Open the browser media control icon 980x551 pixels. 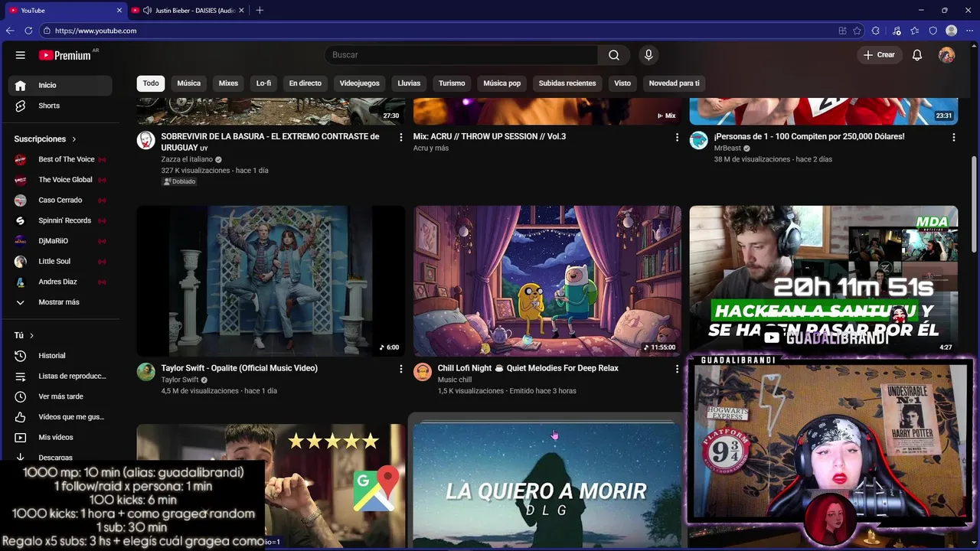click(897, 31)
